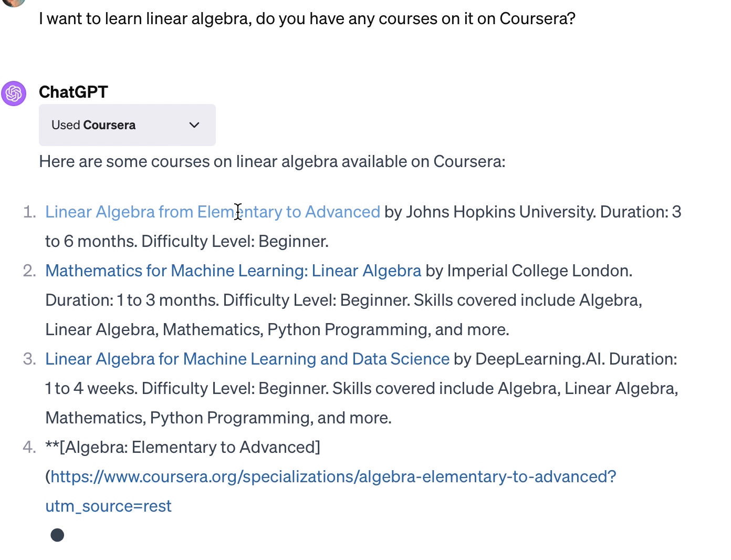This screenshot has width=731, height=560.
Task: Click the 'by Johns Hopkins University' description text
Action: point(490,212)
